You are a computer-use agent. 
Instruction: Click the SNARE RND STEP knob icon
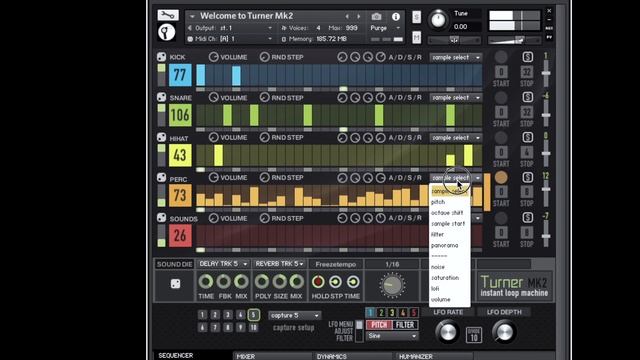[264, 98]
